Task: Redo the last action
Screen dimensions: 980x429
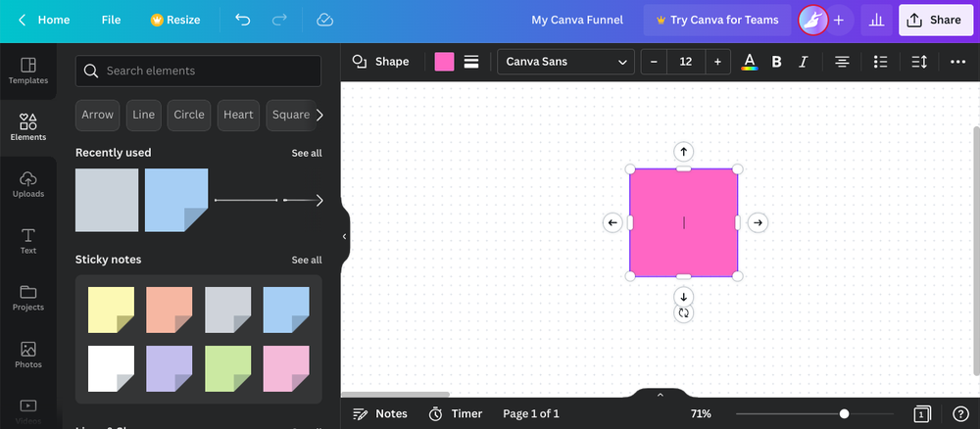Action: point(279,20)
